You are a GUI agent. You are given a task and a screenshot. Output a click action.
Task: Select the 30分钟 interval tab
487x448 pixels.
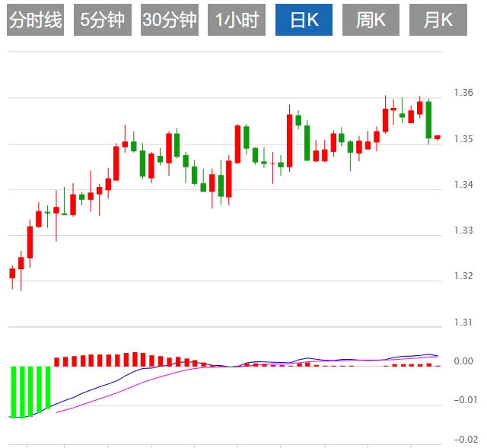tap(170, 20)
